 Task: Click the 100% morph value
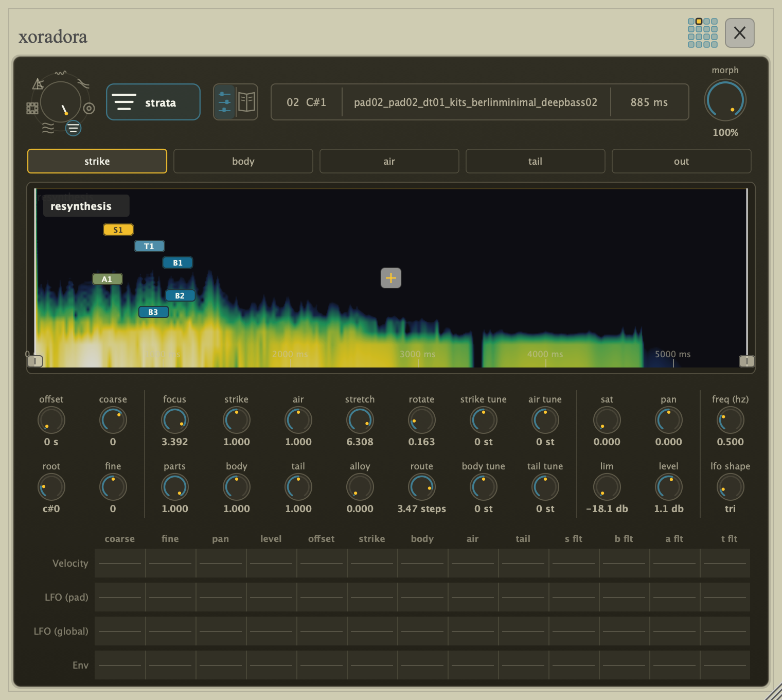[x=725, y=132]
